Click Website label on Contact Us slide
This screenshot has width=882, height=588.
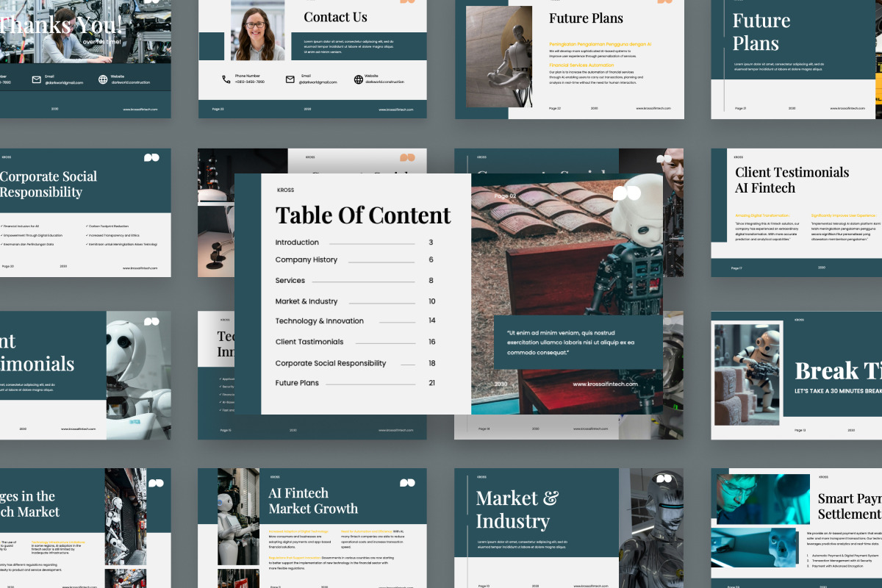click(371, 76)
